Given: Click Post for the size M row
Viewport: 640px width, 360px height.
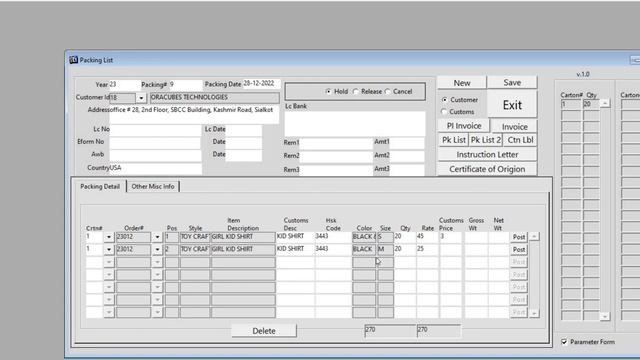Looking at the screenshot, I should pyautogui.click(x=519, y=249).
